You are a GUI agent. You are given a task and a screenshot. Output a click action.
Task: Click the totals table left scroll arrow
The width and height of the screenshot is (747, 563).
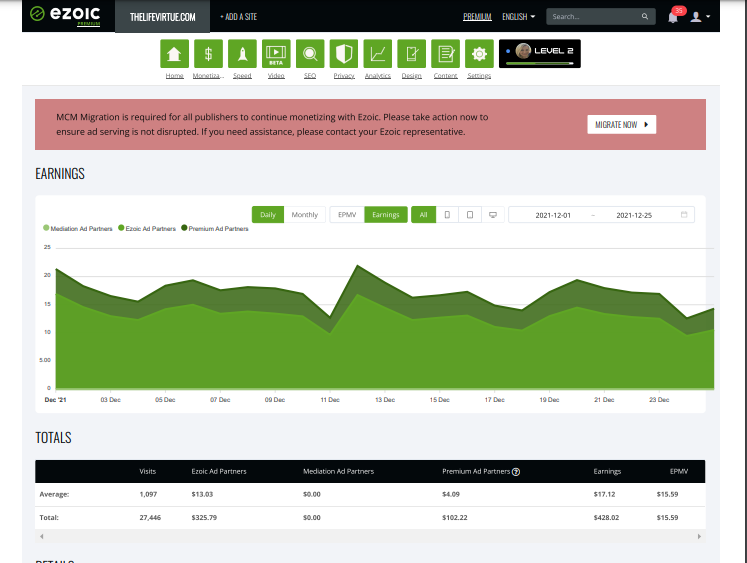pyautogui.click(x=41, y=536)
